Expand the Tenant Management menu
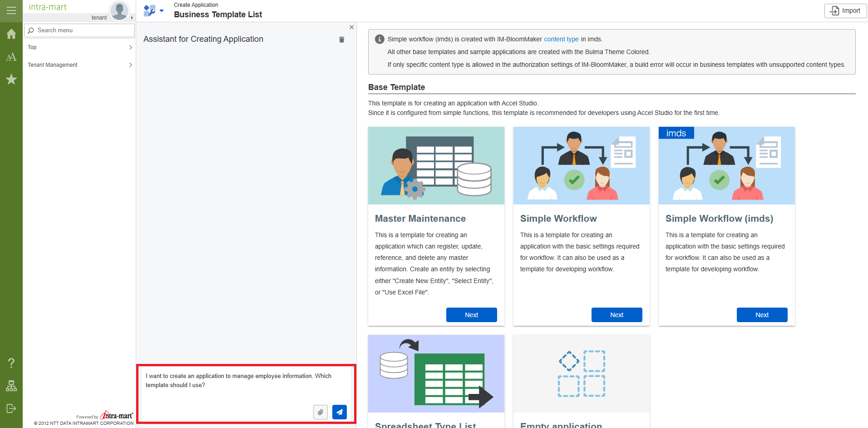 (x=79, y=65)
